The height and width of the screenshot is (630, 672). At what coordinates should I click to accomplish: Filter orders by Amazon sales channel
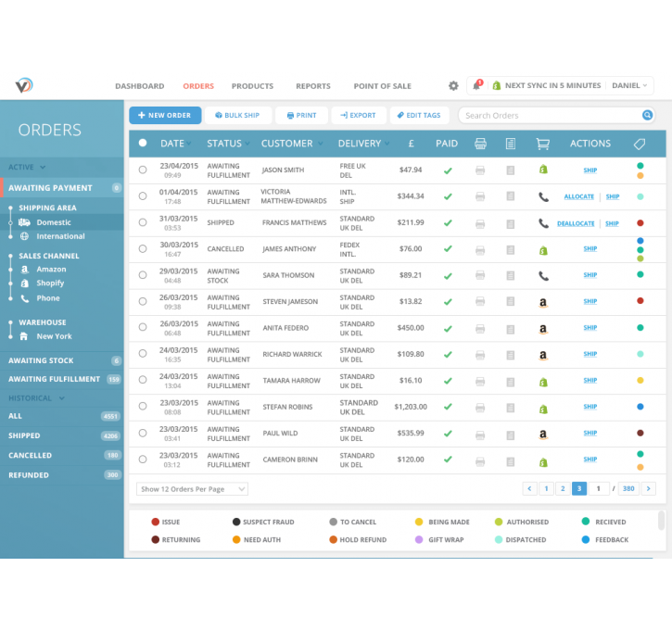(x=51, y=270)
